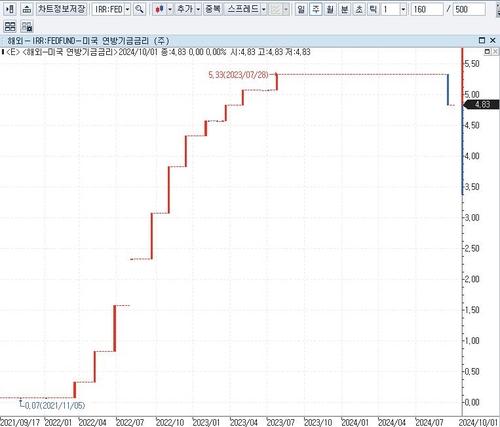
Task: Click the 2024/01 x-axis date label
Action: pyautogui.click(x=355, y=422)
